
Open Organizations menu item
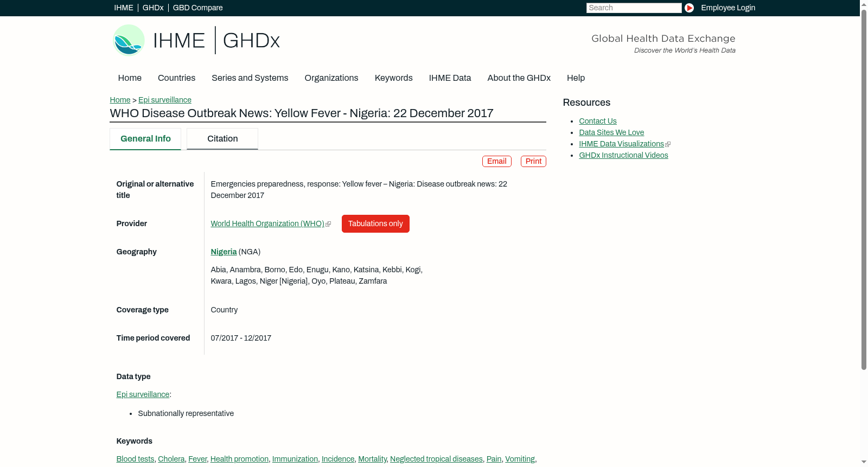click(331, 78)
